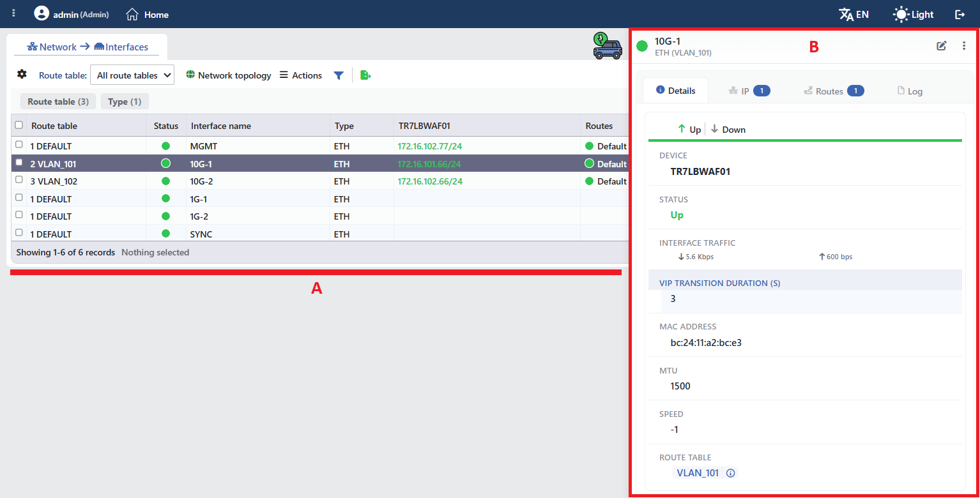Screen dimensions: 980x498
Task: Check the SYNC row checkbox
Action: [19, 233]
